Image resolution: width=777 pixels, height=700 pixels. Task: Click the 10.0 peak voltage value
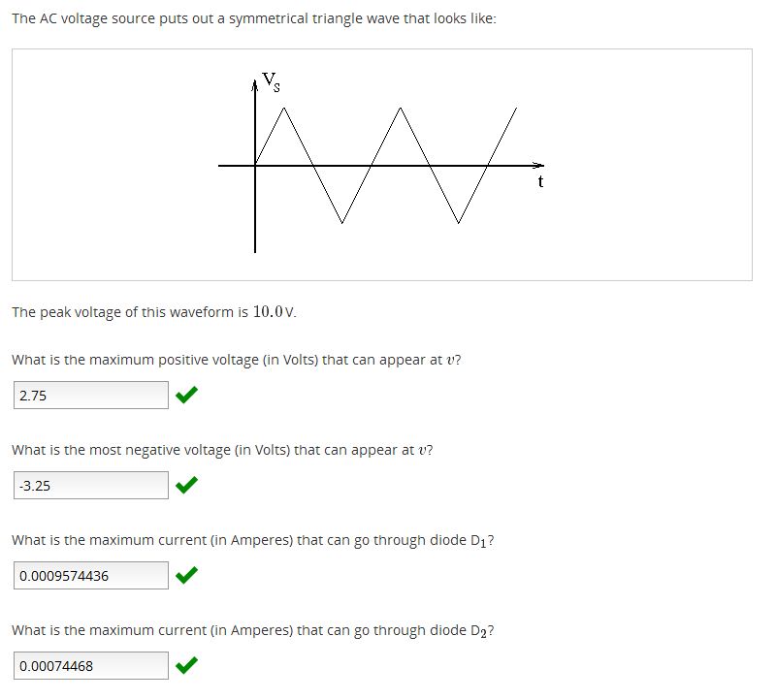point(271,312)
